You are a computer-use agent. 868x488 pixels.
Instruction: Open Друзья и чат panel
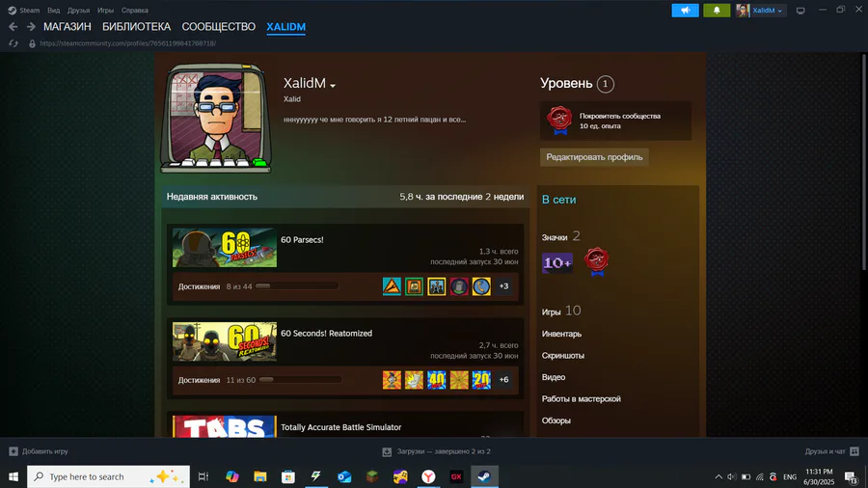coord(831,451)
